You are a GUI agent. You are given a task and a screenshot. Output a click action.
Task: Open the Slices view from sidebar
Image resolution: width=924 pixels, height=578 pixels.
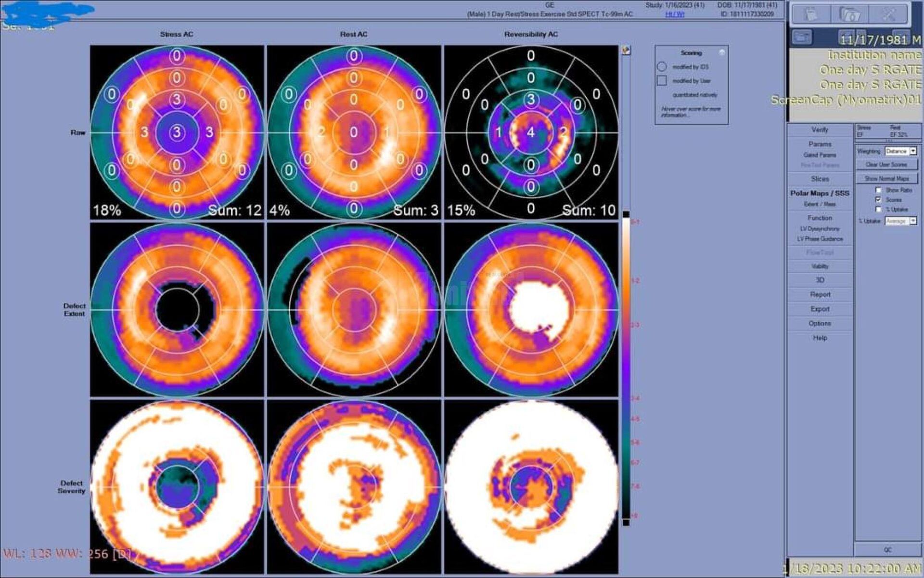pyautogui.click(x=820, y=179)
